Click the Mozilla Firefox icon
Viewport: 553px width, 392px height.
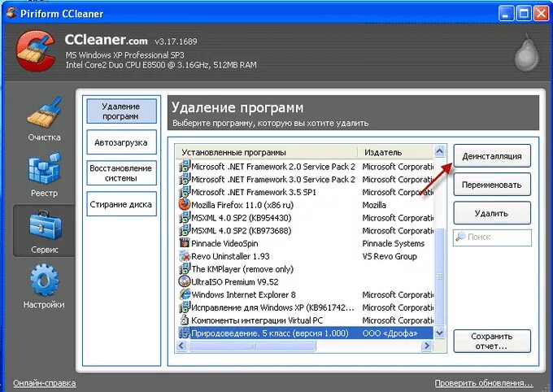(184, 205)
